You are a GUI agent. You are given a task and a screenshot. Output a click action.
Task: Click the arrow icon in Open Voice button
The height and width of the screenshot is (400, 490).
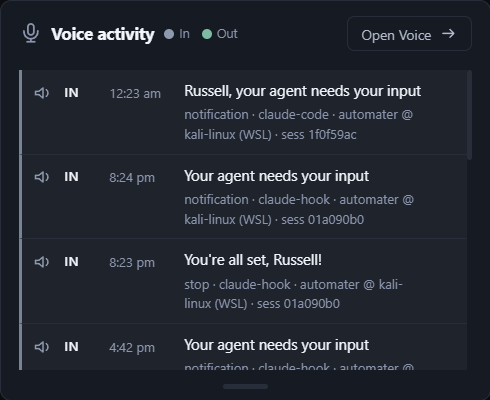pos(448,34)
